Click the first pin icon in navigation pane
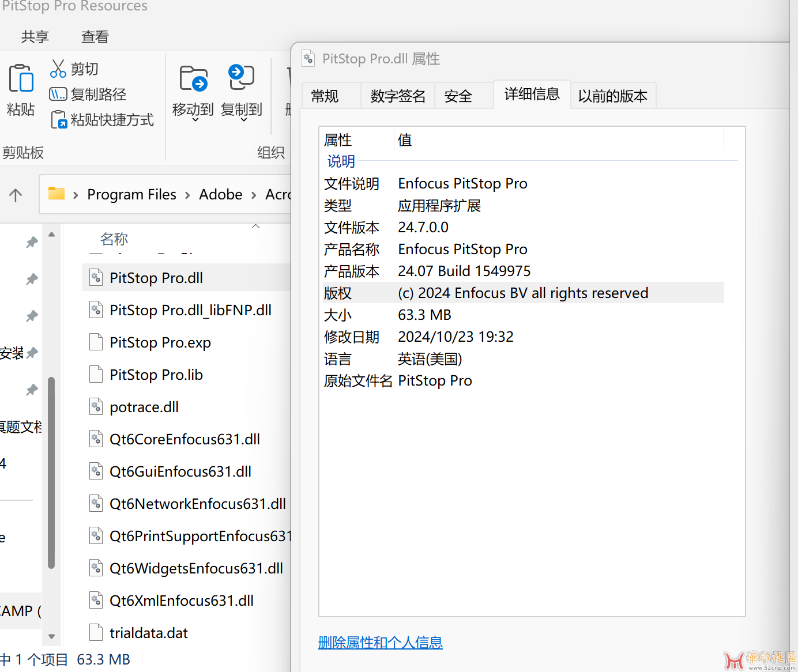798x672 pixels. pyautogui.click(x=32, y=243)
